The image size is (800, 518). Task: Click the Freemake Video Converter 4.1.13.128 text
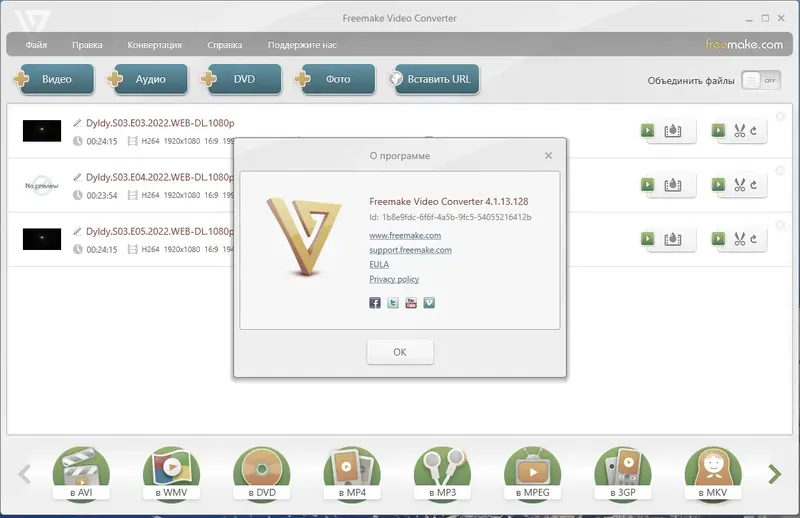[x=448, y=202]
